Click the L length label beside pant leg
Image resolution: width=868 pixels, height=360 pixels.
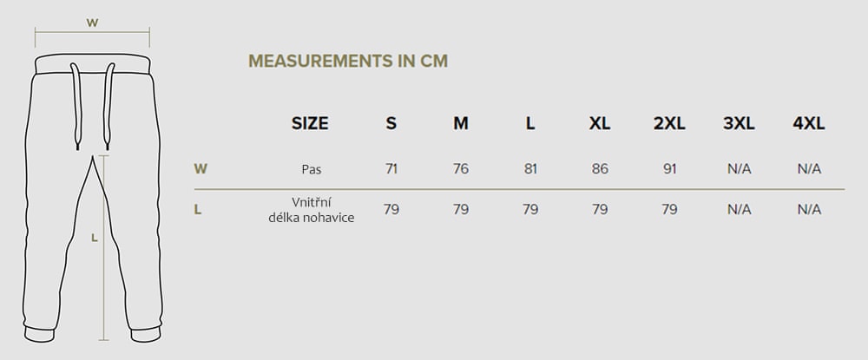pyautogui.click(x=94, y=237)
